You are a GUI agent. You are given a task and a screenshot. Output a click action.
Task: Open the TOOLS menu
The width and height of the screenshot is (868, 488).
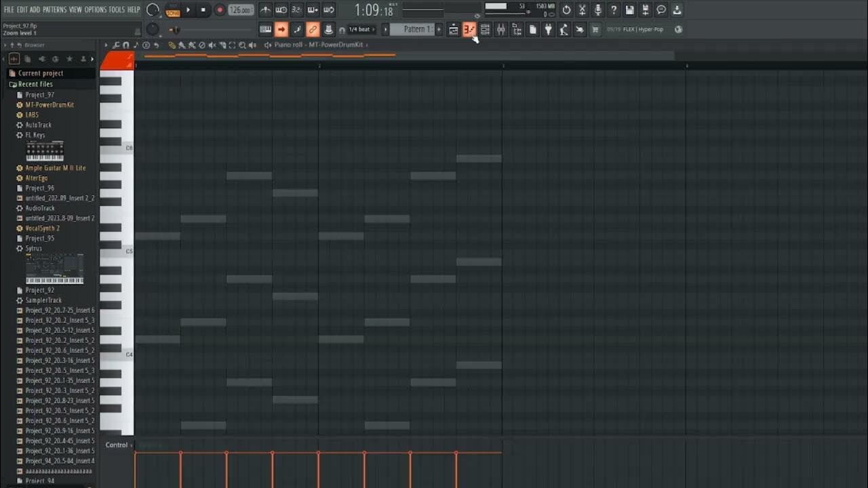[x=117, y=9]
